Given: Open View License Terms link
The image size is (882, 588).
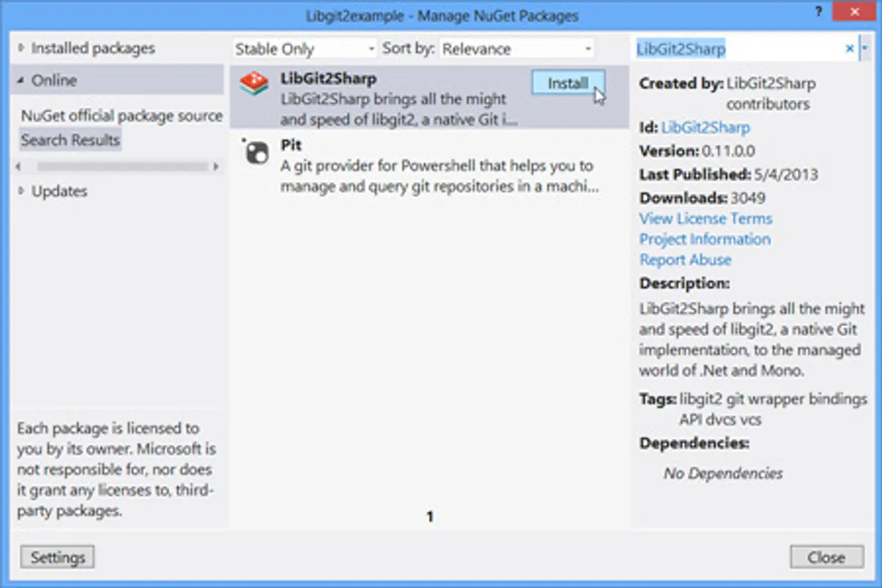Looking at the screenshot, I should [x=706, y=218].
